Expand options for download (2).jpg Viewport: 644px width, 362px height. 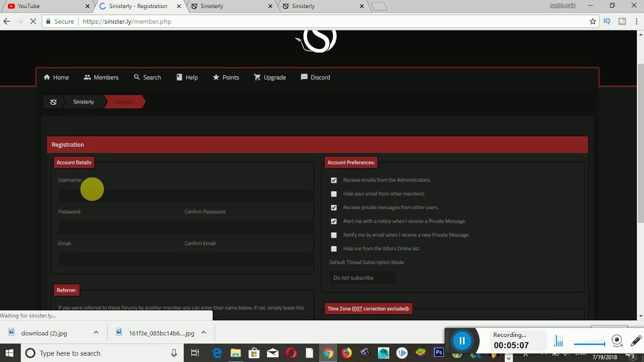[96, 333]
